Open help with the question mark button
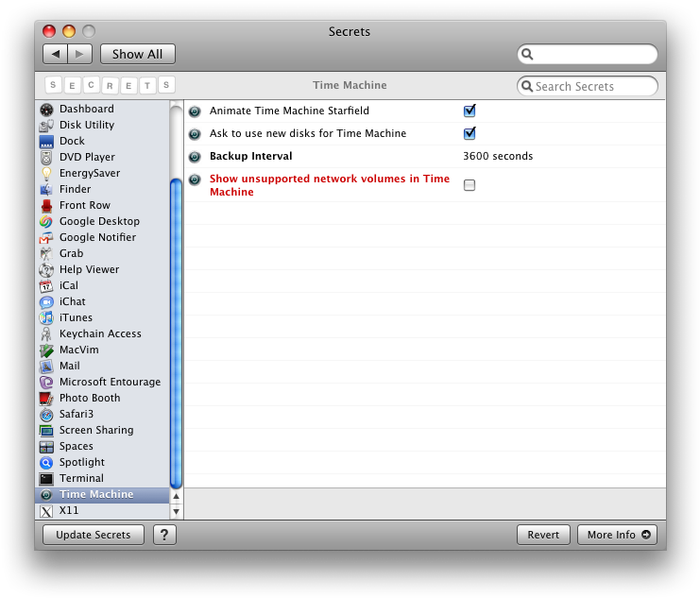 click(x=164, y=535)
